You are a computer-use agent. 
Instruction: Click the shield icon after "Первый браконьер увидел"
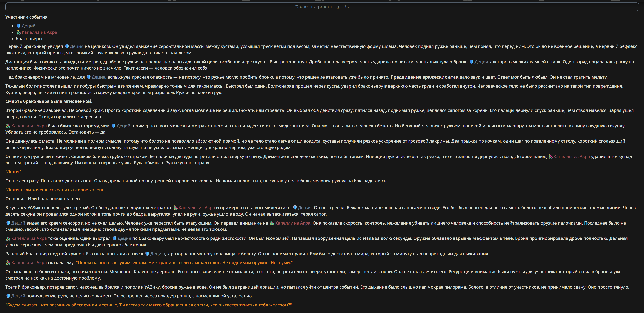(67, 46)
